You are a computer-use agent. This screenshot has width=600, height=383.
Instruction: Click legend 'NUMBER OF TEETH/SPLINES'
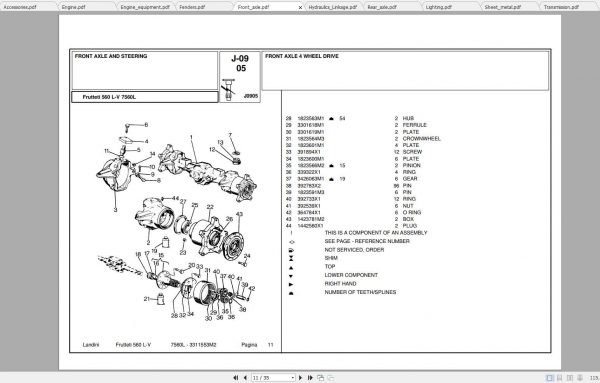pos(360,292)
